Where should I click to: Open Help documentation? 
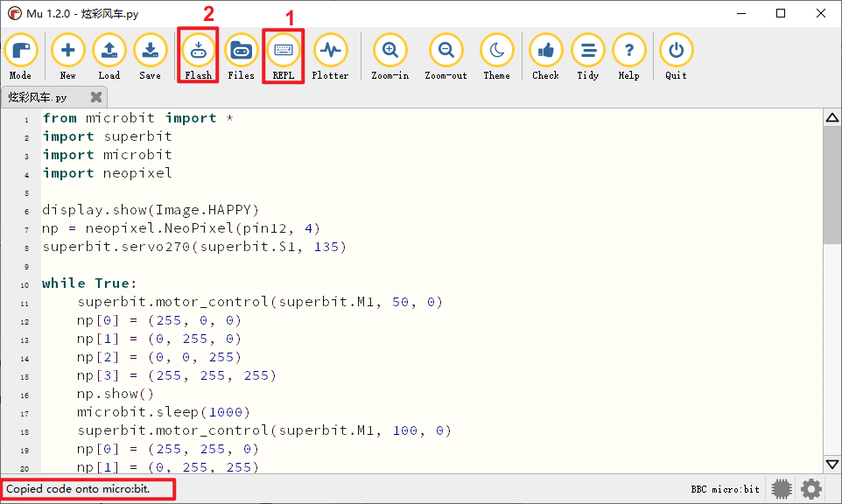point(628,56)
